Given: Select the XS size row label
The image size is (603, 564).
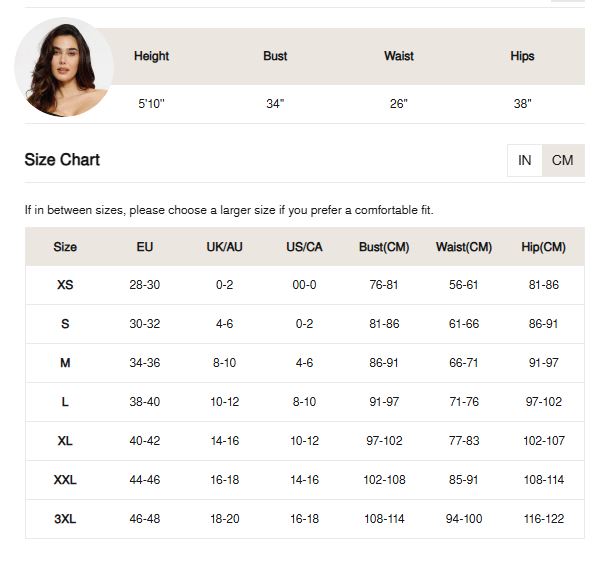Looking at the screenshot, I should pos(65,285).
